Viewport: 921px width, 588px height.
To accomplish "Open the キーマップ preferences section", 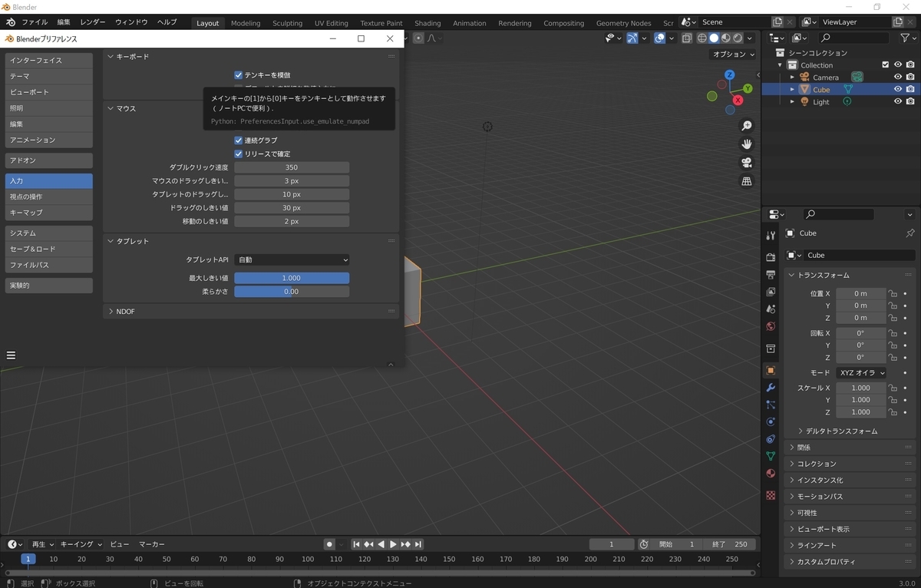I will (x=48, y=213).
